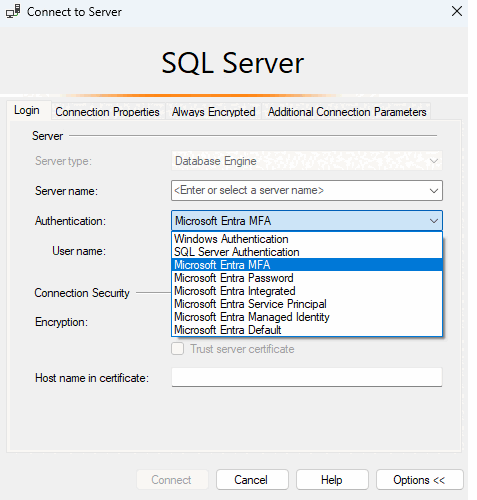Image resolution: width=477 pixels, height=500 pixels.
Task: Click the Server name label
Action: coord(66,191)
